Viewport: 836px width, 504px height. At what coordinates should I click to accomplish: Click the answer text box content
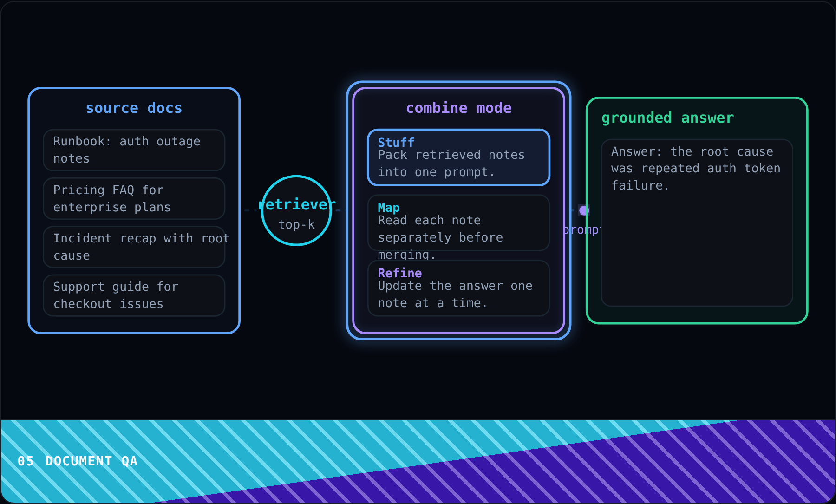click(x=697, y=223)
